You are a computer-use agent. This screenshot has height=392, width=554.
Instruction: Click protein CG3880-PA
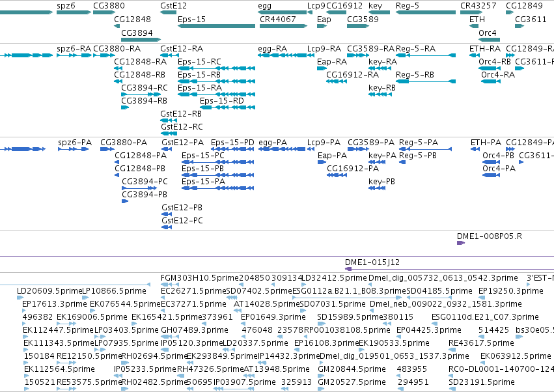[107, 149]
